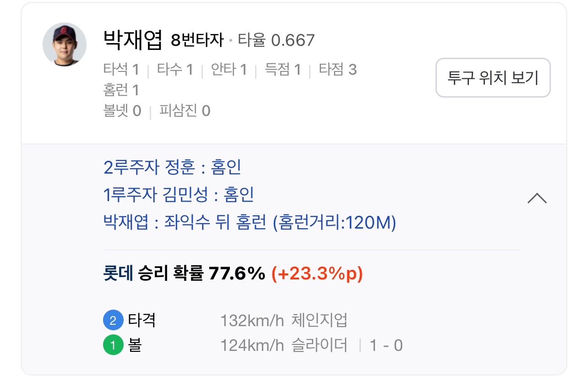Click 124km/h 슬라이더 pitch info
Viewport: 588px width, 377px height.
pos(284,345)
